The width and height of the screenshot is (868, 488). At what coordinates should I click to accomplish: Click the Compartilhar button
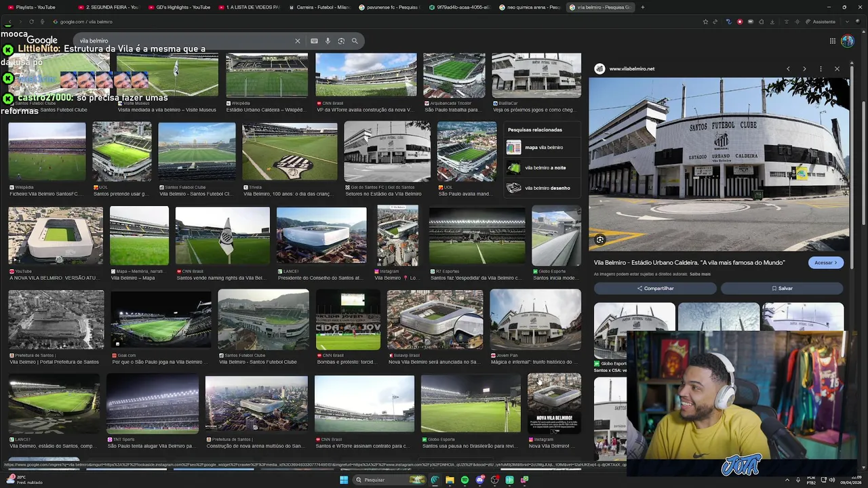655,288
